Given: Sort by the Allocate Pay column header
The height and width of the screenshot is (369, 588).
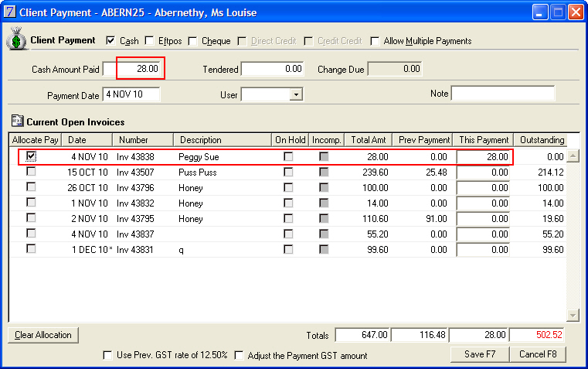Looking at the screenshot, I should click(35, 140).
